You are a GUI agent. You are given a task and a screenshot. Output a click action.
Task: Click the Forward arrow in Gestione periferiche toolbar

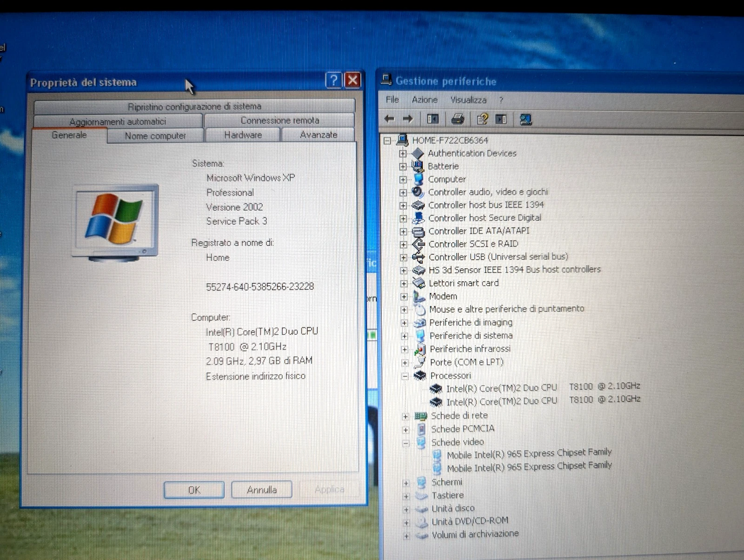pos(408,119)
